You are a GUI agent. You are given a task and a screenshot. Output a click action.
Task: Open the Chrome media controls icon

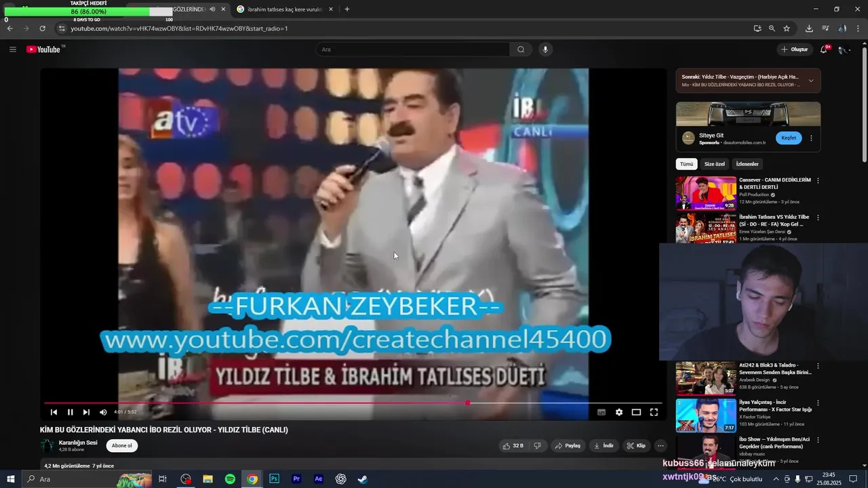[x=825, y=28]
